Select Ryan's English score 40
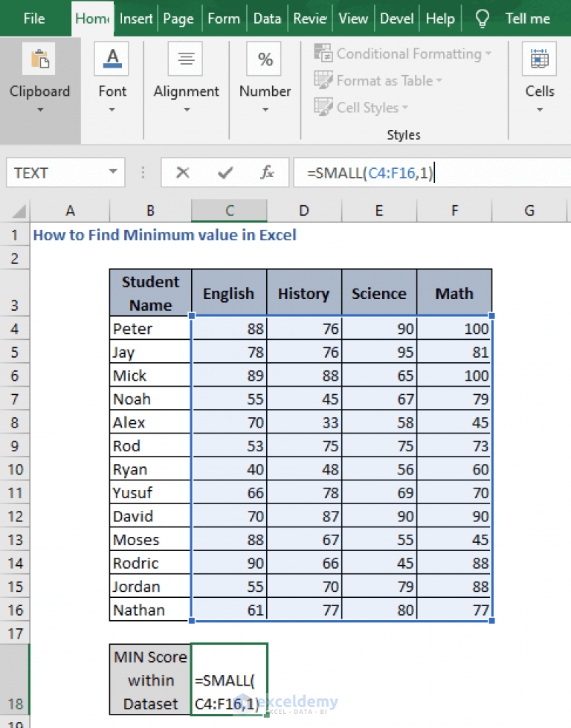 (229, 469)
